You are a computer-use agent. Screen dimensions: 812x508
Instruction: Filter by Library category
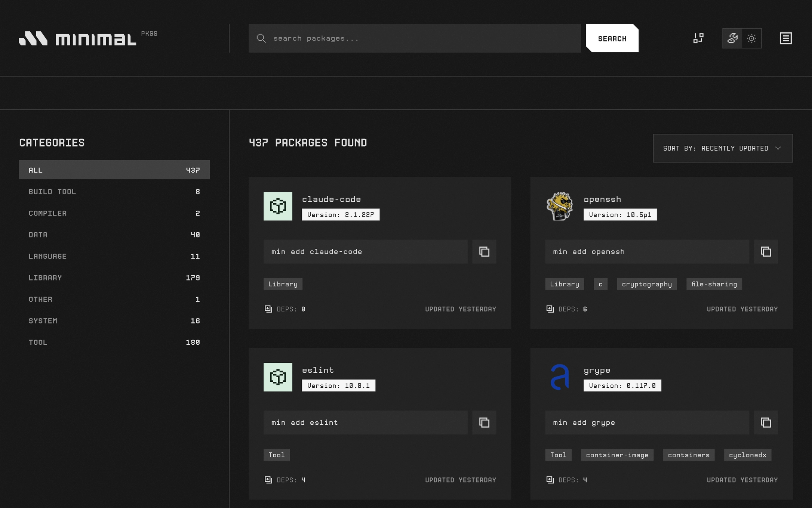114,278
